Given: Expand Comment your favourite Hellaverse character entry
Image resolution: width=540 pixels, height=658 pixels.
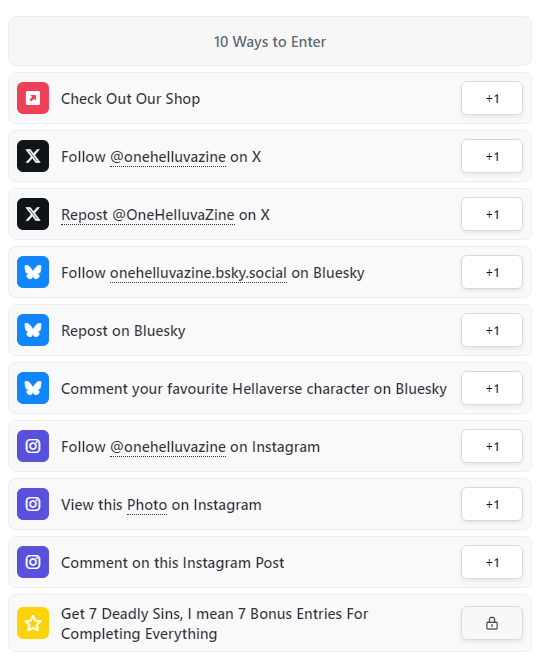Looking at the screenshot, I should coord(270,388).
